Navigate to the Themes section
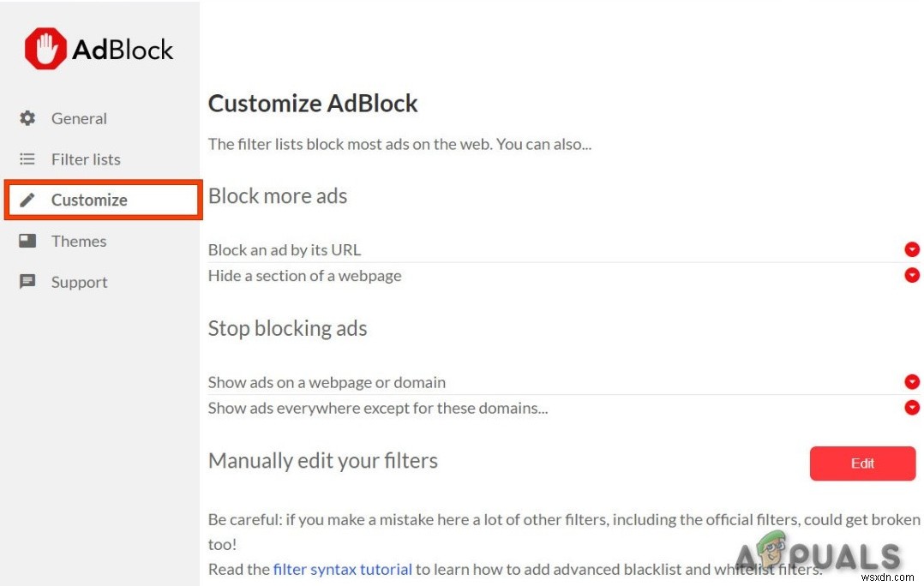 (79, 241)
